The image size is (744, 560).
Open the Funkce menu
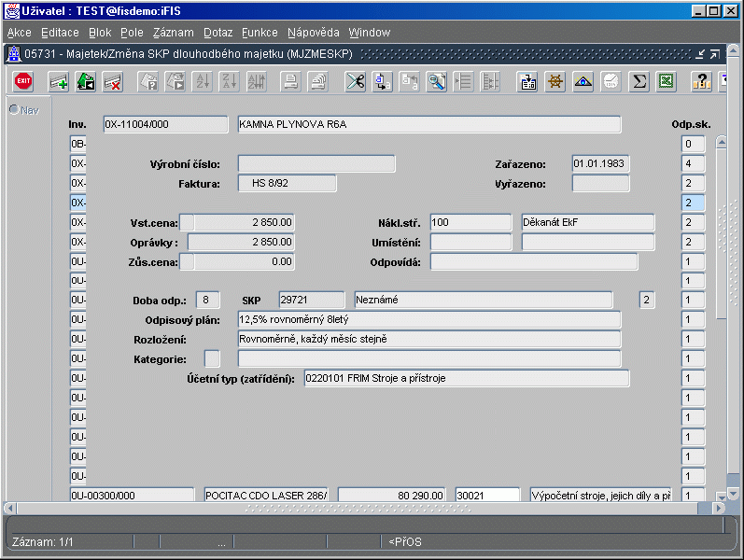260,33
